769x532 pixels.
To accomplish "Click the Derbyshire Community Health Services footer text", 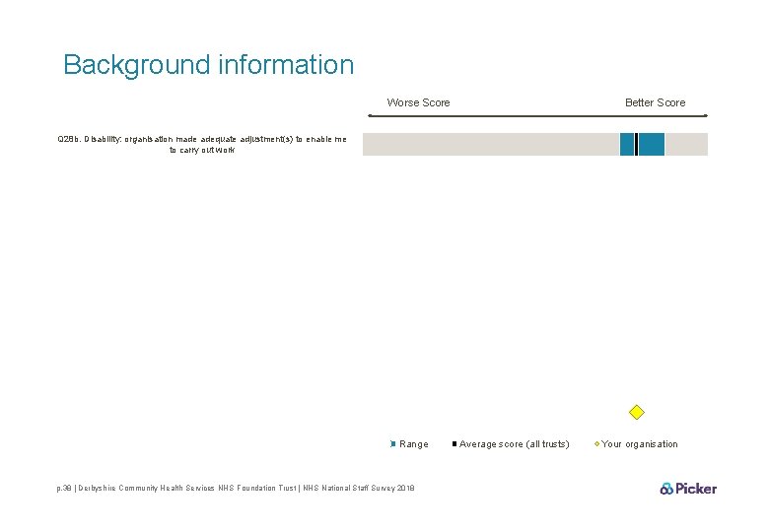I will (188, 488).
